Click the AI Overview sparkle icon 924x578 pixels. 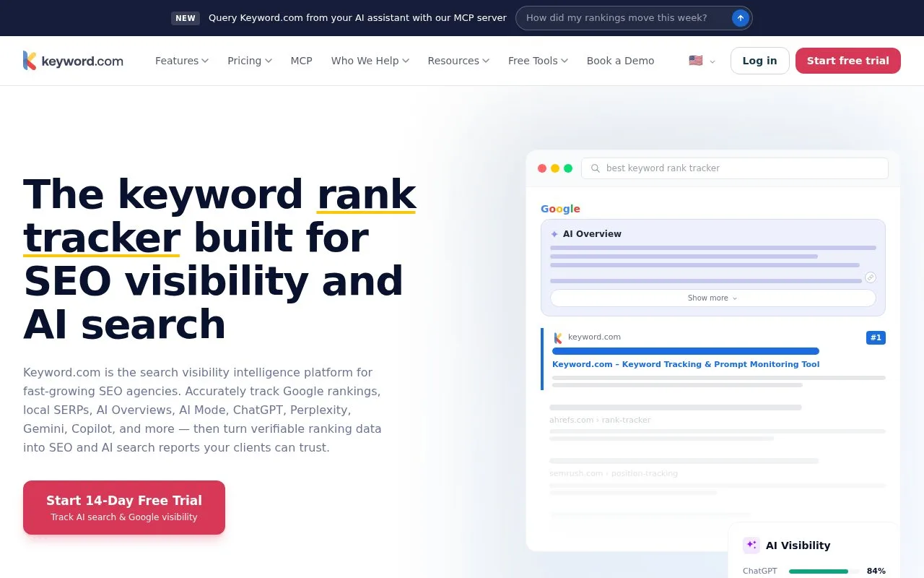(x=554, y=234)
